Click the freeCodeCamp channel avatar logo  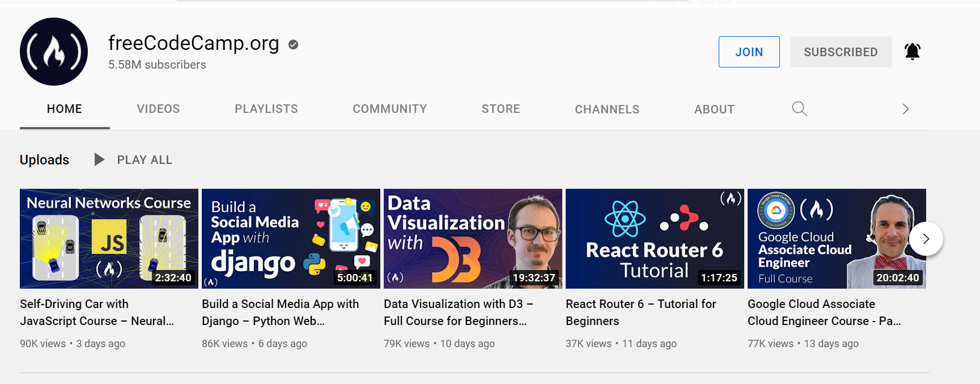[x=54, y=52]
